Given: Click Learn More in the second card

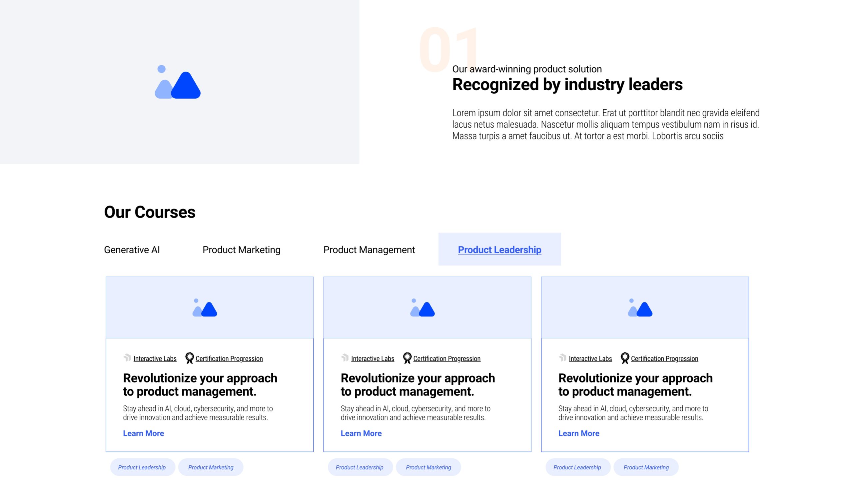Looking at the screenshot, I should (361, 433).
